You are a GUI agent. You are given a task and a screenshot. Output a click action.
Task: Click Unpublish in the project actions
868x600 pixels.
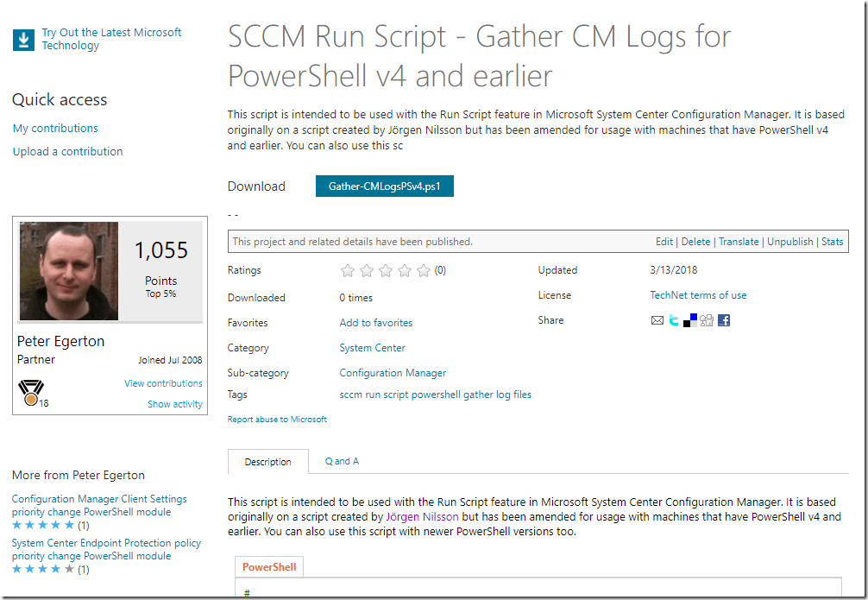(x=790, y=242)
